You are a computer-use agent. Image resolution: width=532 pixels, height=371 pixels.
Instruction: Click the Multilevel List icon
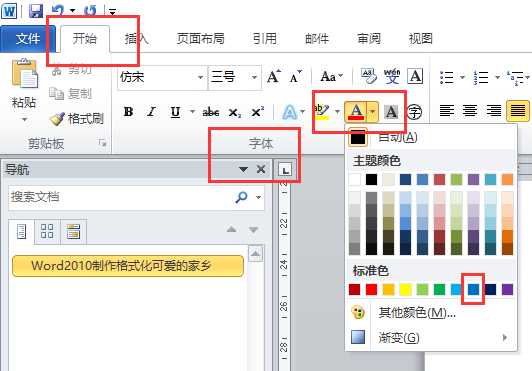click(515, 78)
